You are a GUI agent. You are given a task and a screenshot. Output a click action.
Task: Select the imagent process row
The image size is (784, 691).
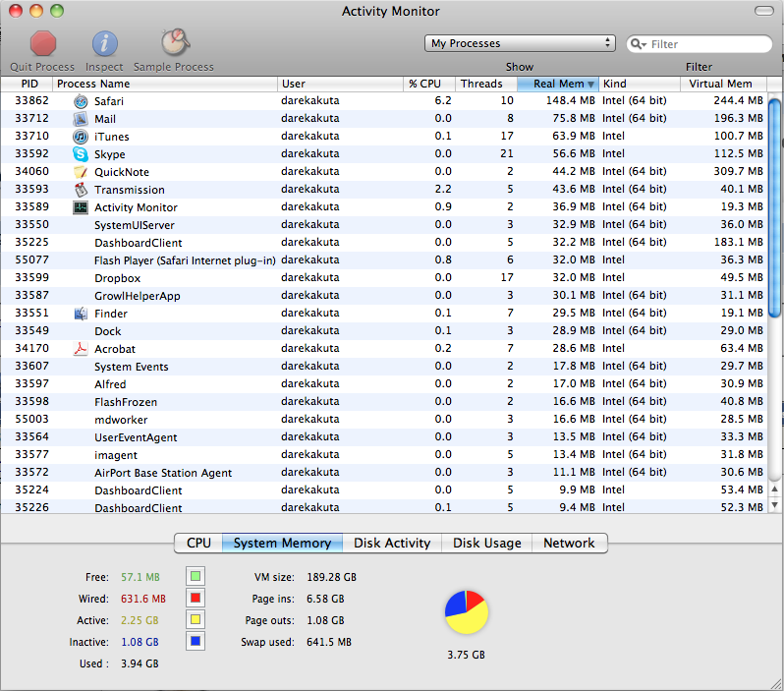tap(384, 455)
